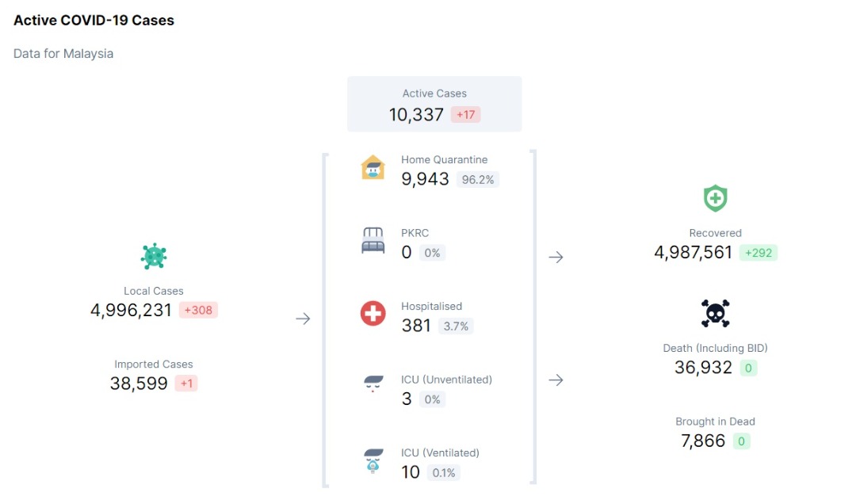The width and height of the screenshot is (856, 504).
Task: Select the +308 Local Cases badge
Action: click(198, 310)
